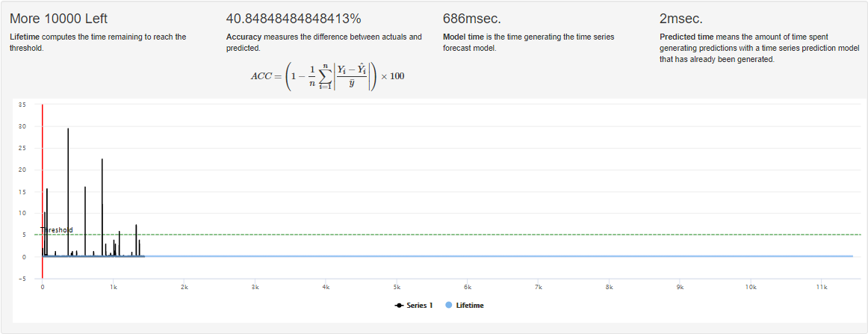Click the ACC formula image

click(327, 76)
